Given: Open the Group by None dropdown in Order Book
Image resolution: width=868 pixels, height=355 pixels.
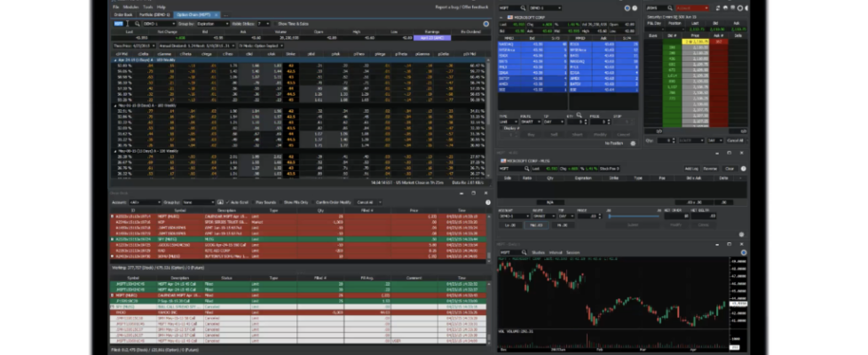Looking at the screenshot, I should coord(198,202).
